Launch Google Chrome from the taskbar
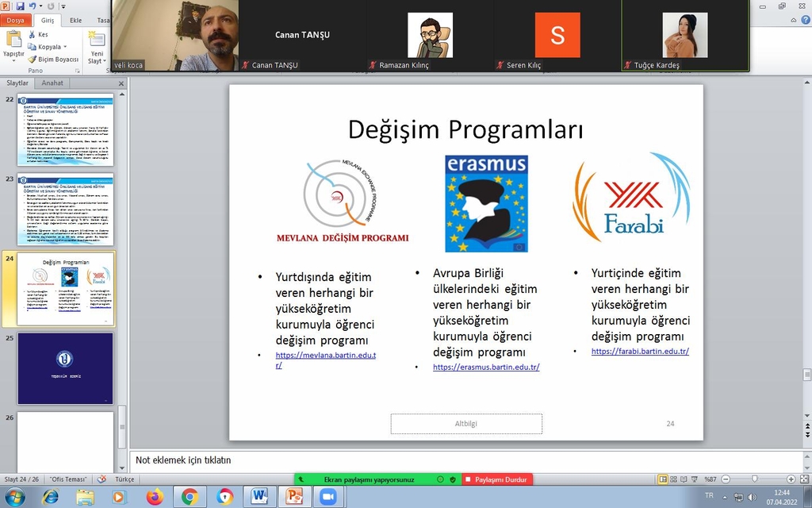 pyautogui.click(x=190, y=496)
